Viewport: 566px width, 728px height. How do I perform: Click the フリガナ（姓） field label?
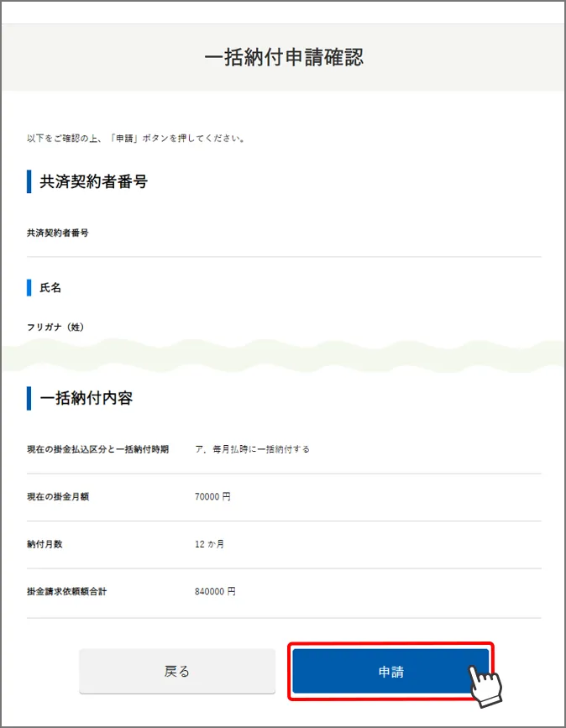tap(55, 327)
